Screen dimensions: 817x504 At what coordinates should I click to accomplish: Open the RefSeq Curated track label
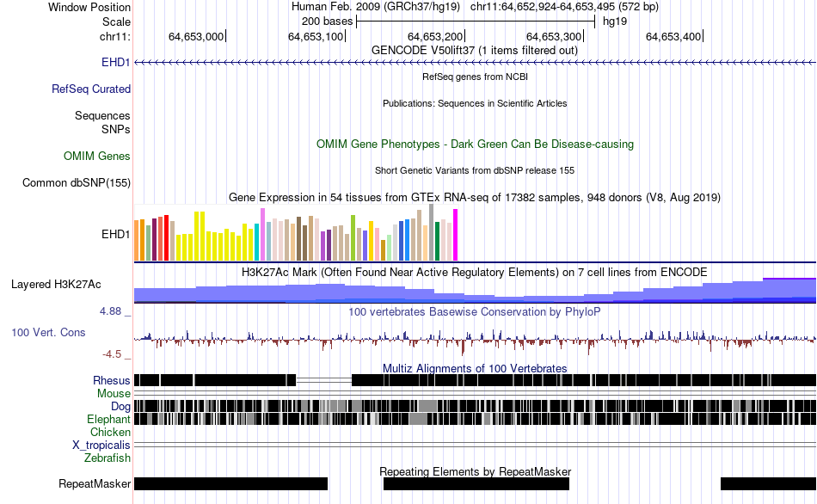point(91,89)
